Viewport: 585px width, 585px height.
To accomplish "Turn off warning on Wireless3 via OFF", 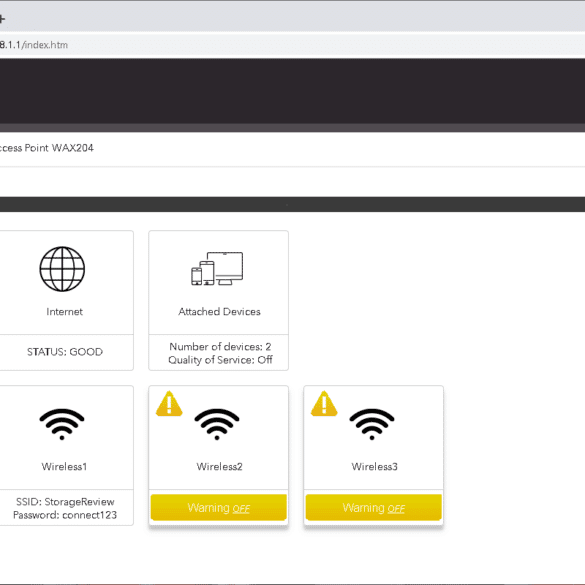I will pyautogui.click(x=396, y=509).
